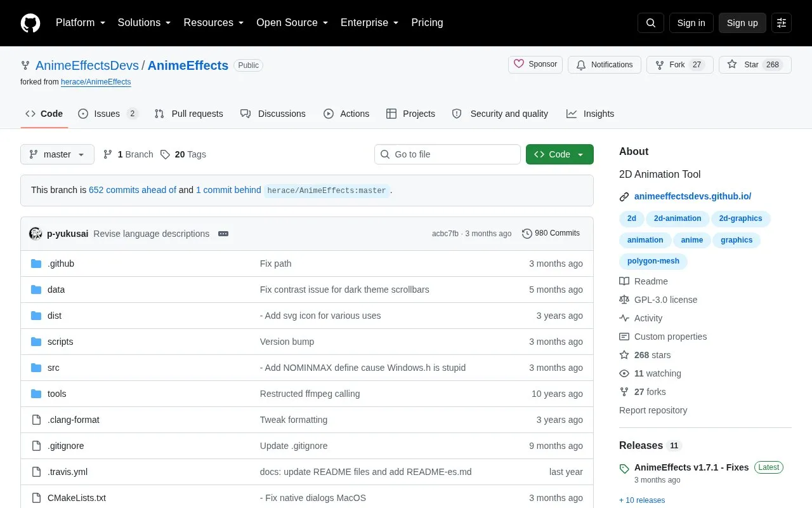812x508 pixels.
Task: Click the Activity pulse icon
Action: click(x=624, y=318)
